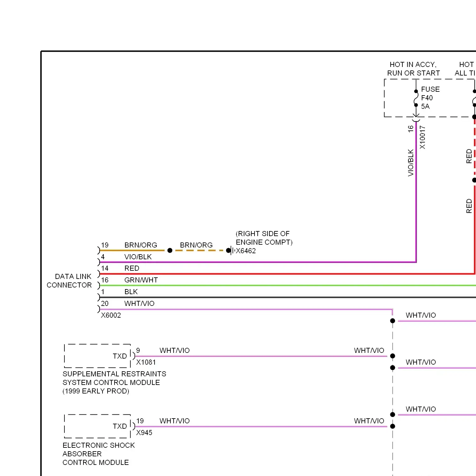This screenshot has width=476, height=476.
Task: Click the FUSE F40 5A label
Action: pyautogui.click(x=430, y=98)
